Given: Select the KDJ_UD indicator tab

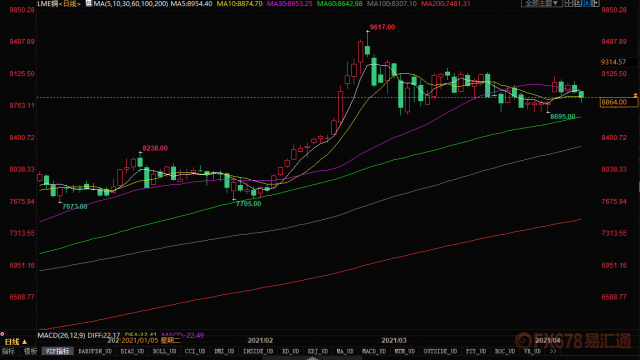Looking at the screenshot, I should (318, 351).
